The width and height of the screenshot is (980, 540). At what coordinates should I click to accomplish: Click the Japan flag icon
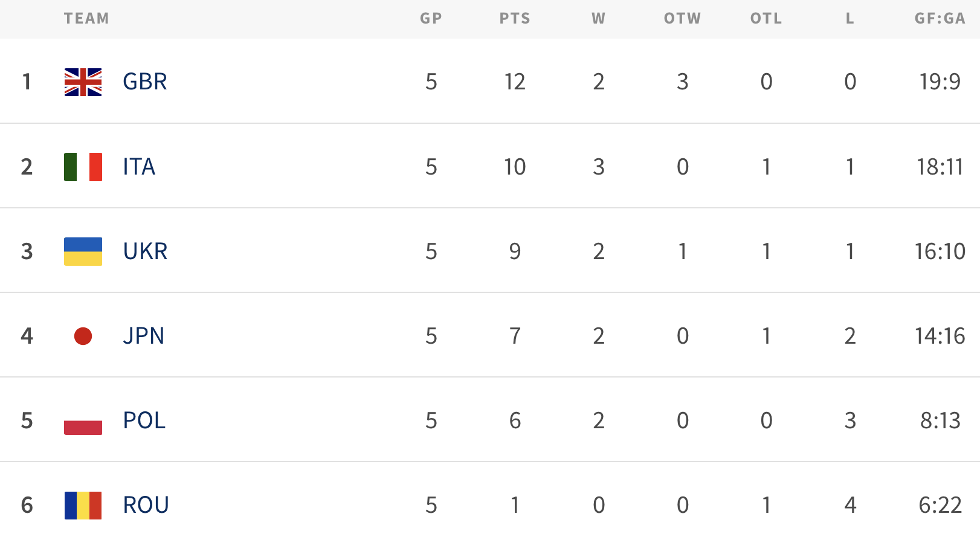pyautogui.click(x=83, y=336)
